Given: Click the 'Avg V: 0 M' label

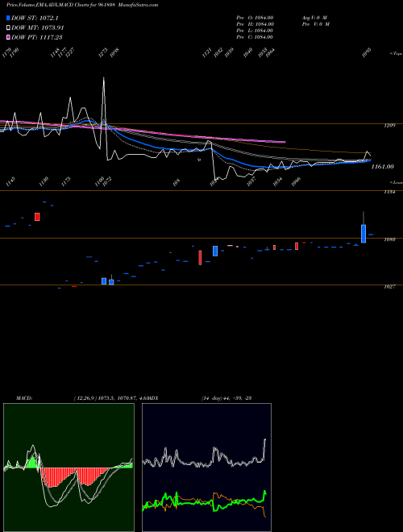Looking at the screenshot, I should coord(314,17).
